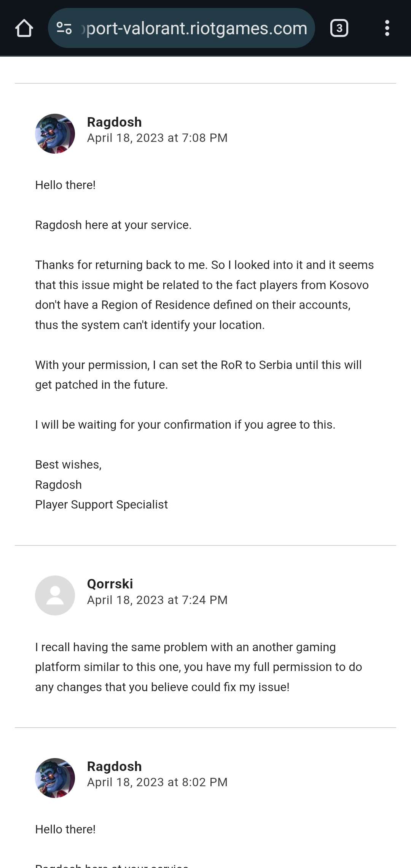Screen dimensions: 411x868
Task: Click the paragraph mentioning players from Kosovo
Action: pos(204,295)
